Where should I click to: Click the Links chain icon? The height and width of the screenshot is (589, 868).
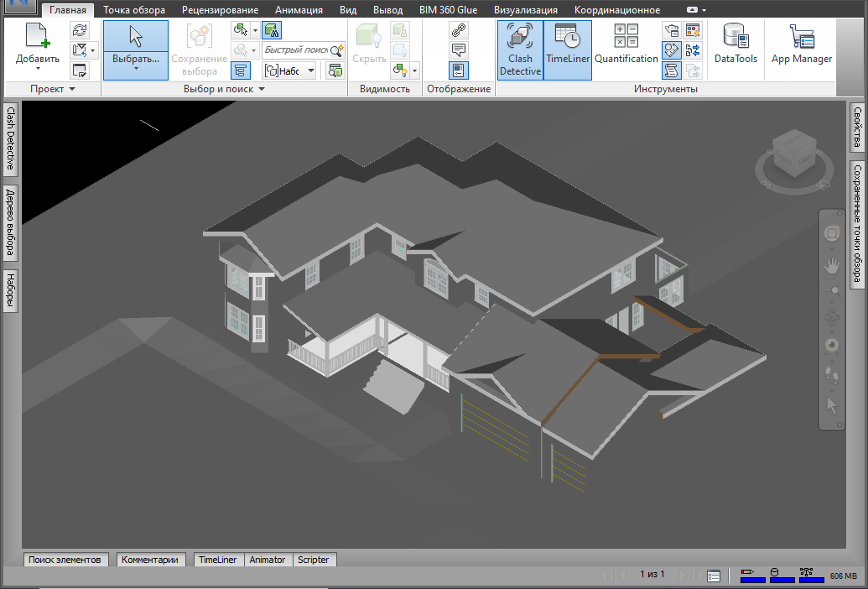click(459, 30)
